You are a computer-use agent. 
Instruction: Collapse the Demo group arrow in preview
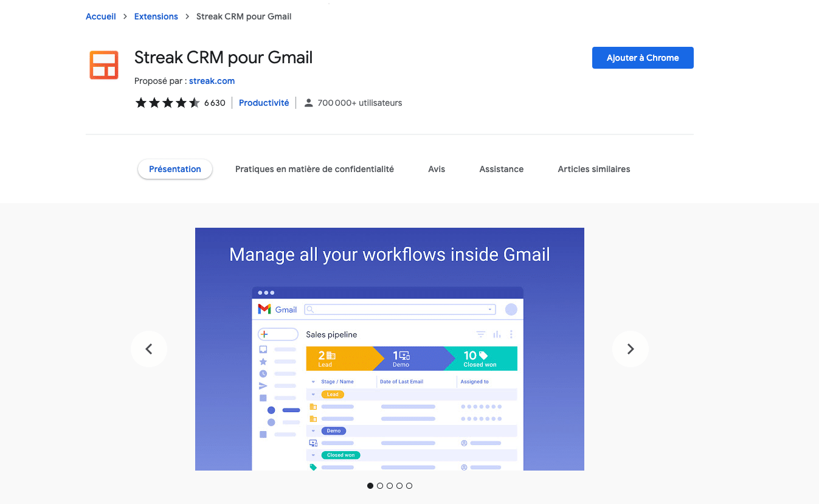click(x=314, y=431)
